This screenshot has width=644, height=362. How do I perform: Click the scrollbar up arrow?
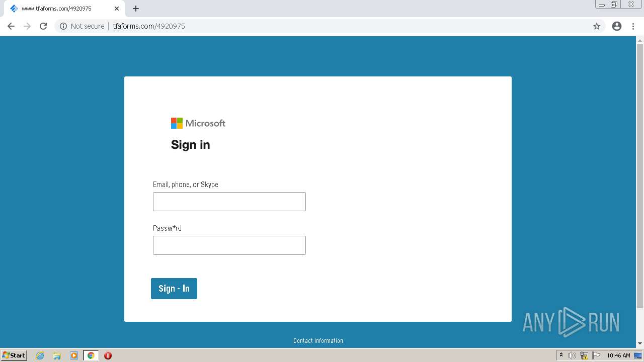640,40
